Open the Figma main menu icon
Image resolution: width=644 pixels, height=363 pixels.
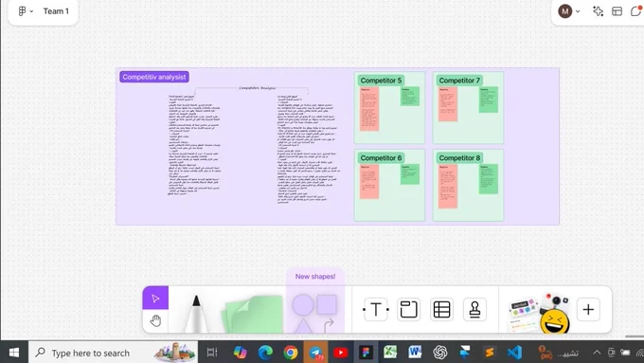pos(22,11)
